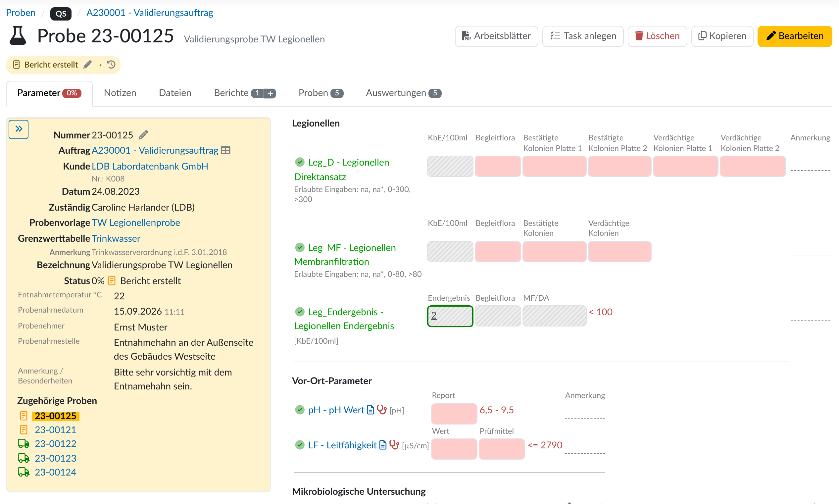Open the document icon next to LF Leitfähigkeit
The image size is (839, 504).
[383, 445]
